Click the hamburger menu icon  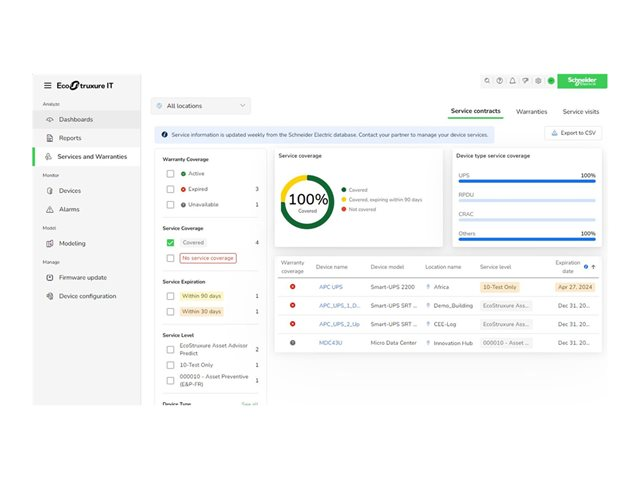(47, 85)
